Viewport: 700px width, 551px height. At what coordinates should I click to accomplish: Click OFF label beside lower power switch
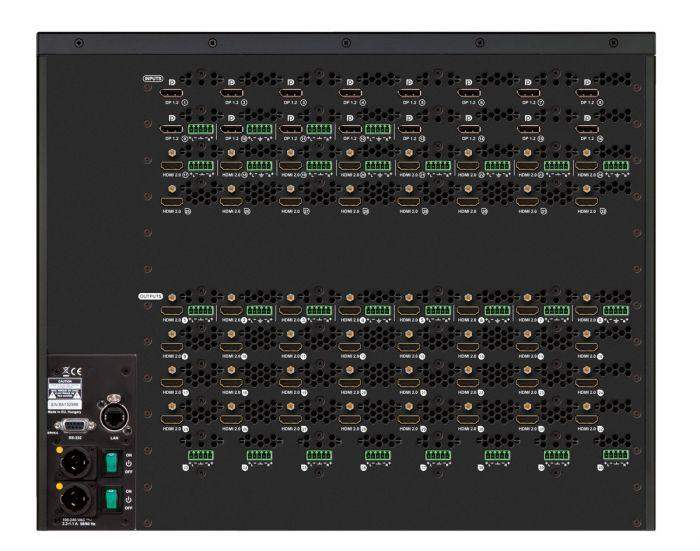point(129,508)
